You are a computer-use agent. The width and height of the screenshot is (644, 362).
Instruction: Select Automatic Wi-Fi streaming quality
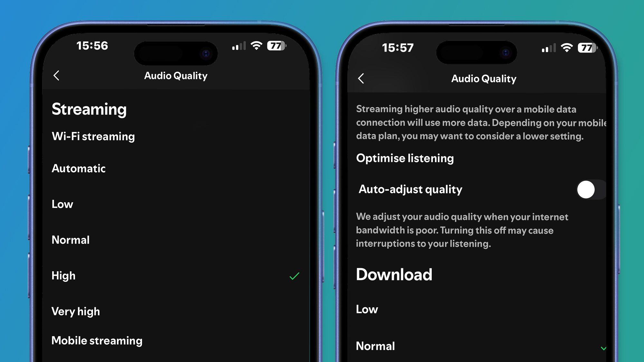pyautogui.click(x=78, y=168)
